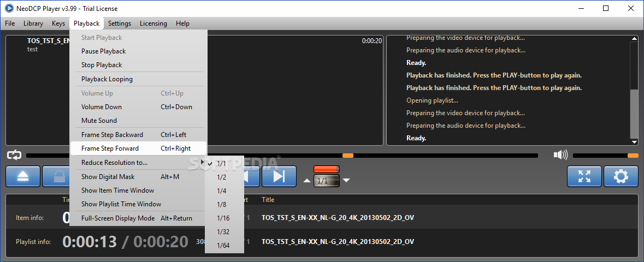The width and height of the screenshot is (644, 262).
Task: Select 1/4 resolution option
Action: click(224, 190)
